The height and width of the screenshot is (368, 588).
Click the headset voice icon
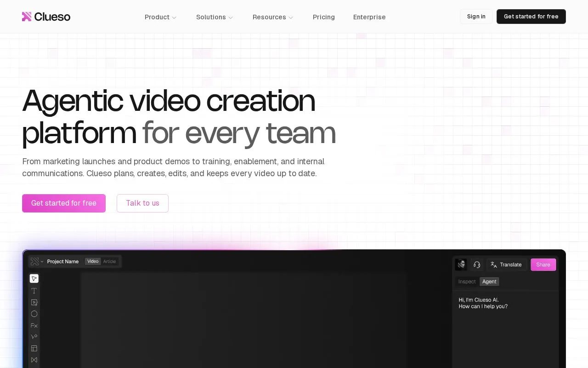[477, 264]
